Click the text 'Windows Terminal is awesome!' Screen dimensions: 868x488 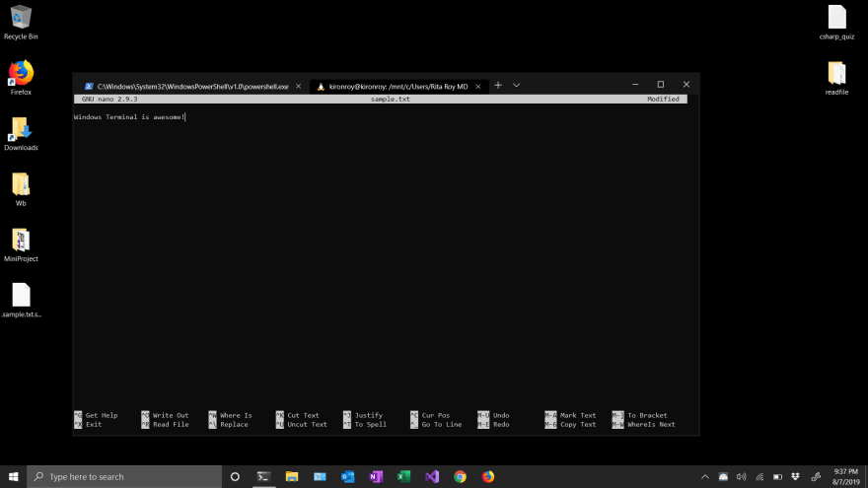click(129, 117)
